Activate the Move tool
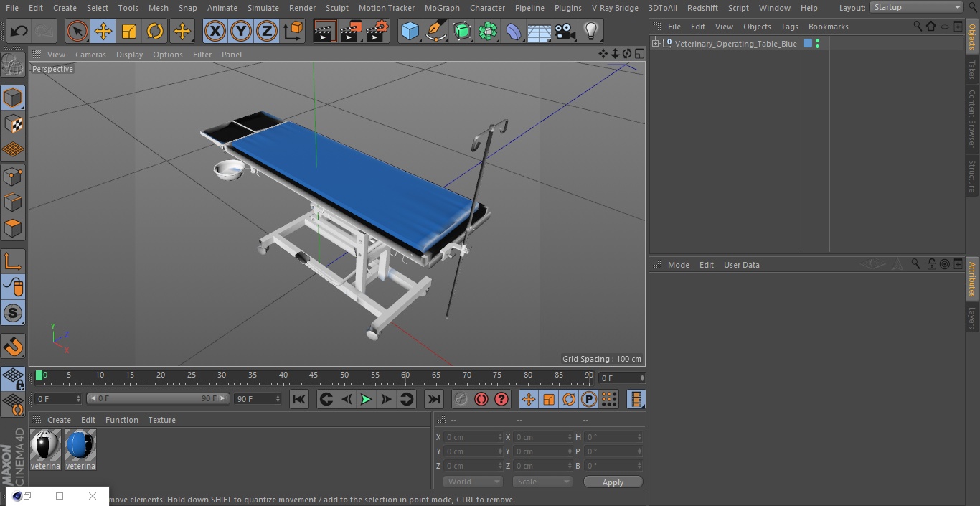Viewport: 980px width, 506px height. click(103, 31)
